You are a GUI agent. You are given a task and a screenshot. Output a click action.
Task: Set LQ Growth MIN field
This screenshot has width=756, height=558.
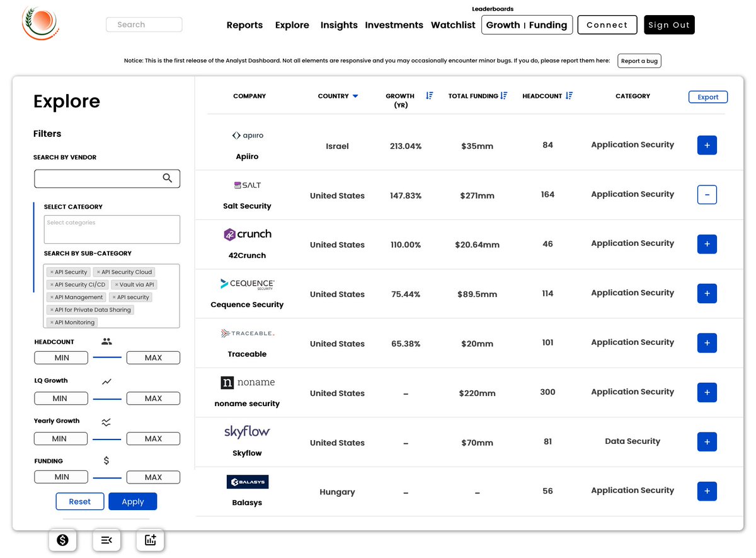(x=60, y=398)
